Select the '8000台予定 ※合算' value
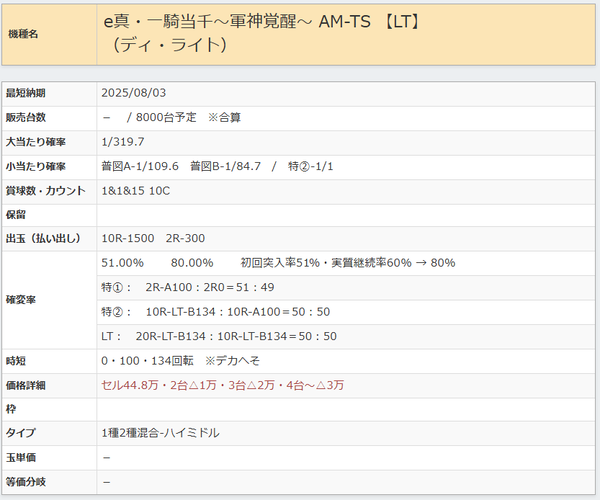 188,117
